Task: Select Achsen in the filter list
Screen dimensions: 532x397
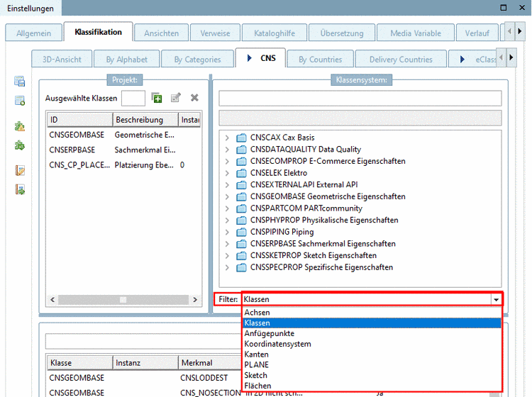Action: point(372,312)
